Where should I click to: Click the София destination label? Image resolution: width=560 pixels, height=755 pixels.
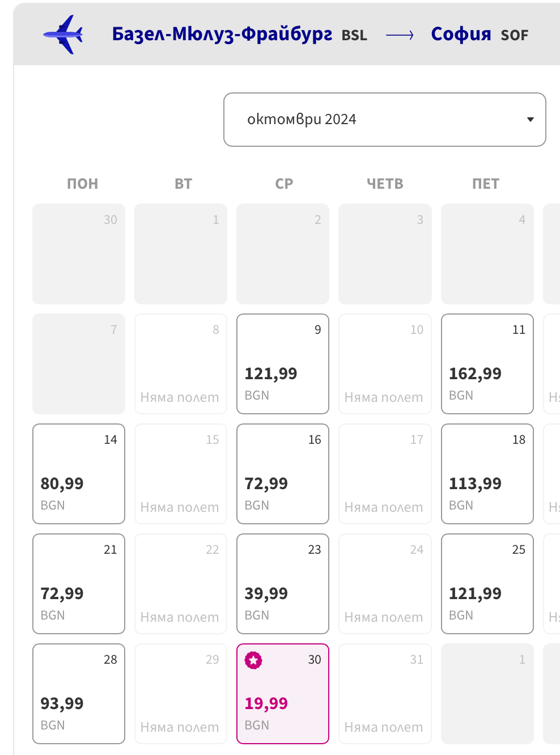[x=461, y=35]
